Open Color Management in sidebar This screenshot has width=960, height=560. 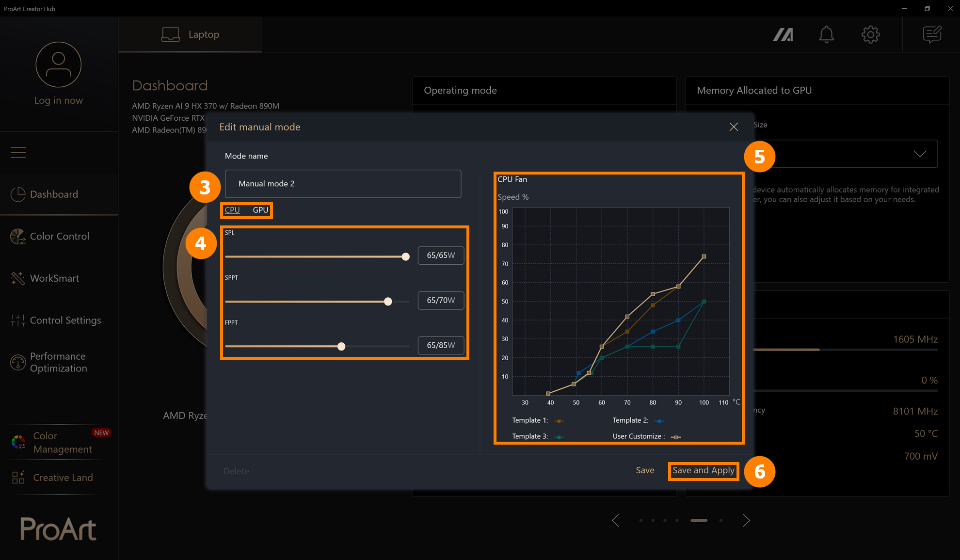point(59,442)
